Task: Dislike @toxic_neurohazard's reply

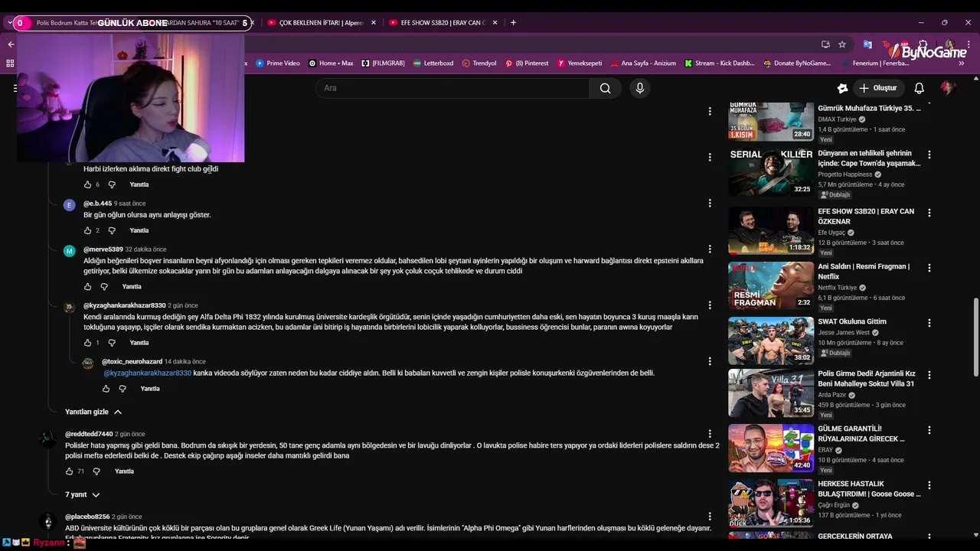Action: coord(122,389)
